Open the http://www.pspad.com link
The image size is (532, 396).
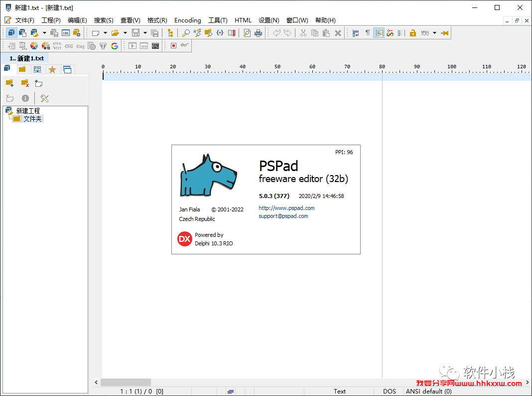(x=286, y=208)
